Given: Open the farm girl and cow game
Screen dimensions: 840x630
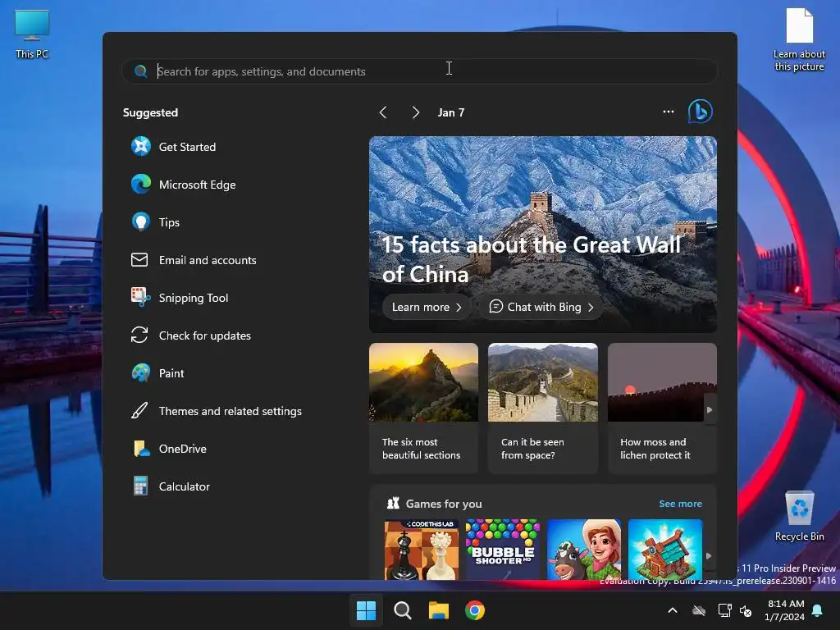Looking at the screenshot, I should (584, 549).
